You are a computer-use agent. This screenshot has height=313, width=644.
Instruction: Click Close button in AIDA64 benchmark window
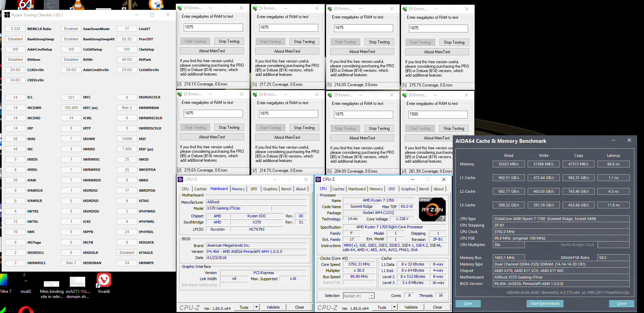(621, 303)
